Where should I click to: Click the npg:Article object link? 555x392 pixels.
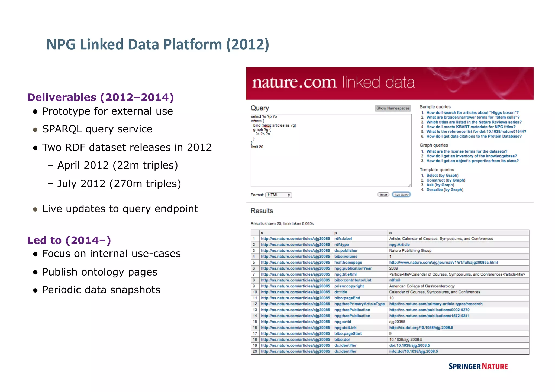point(399,245)
